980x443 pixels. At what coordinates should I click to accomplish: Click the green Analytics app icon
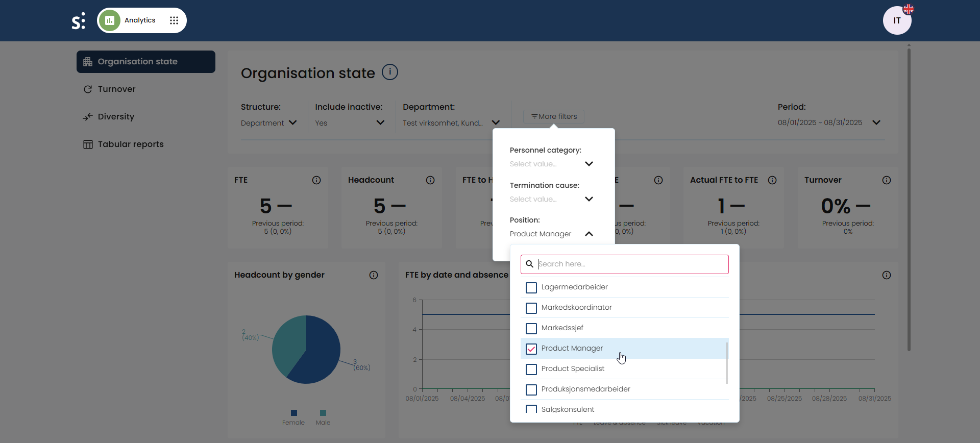(x=110, y=20)
